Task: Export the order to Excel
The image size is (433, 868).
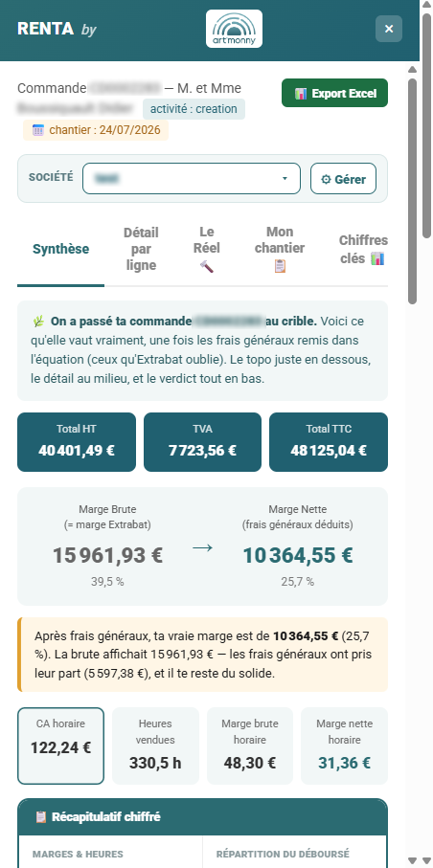Action: [x=335, y=93]
